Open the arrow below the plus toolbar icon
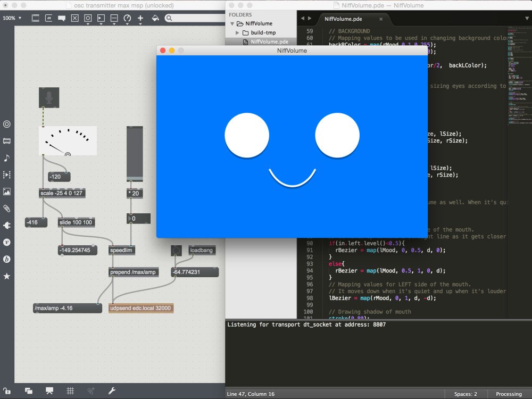Image resolution: width=532 pixels, height=399 pixels. pos(140,24)
